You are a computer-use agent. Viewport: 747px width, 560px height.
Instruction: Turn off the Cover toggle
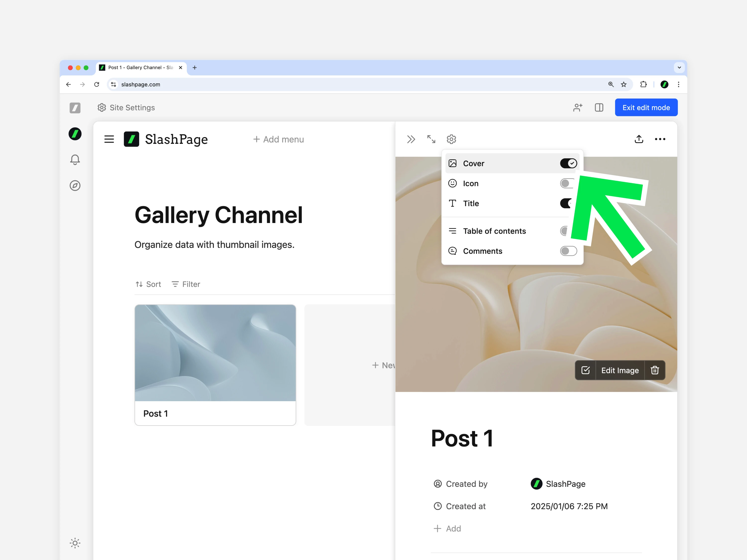pos(568,163)
